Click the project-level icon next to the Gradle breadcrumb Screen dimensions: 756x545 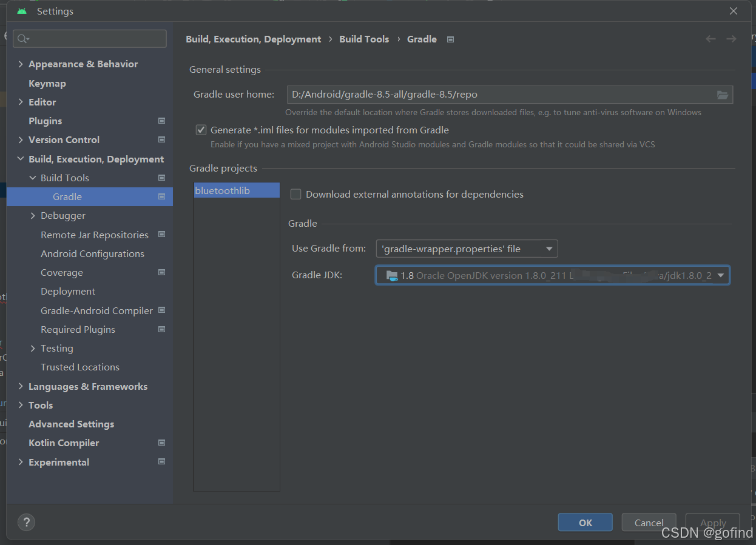point(450,39)
